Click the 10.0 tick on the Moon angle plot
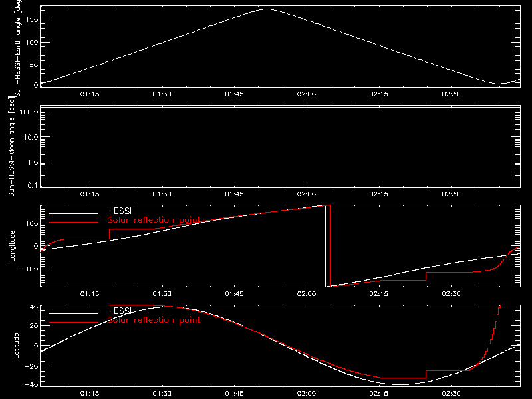The width and height of the screenshot is (532, 399). coord(31,137)
